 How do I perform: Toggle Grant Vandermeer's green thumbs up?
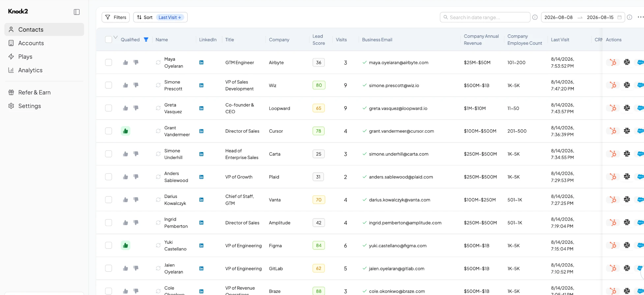126,131
